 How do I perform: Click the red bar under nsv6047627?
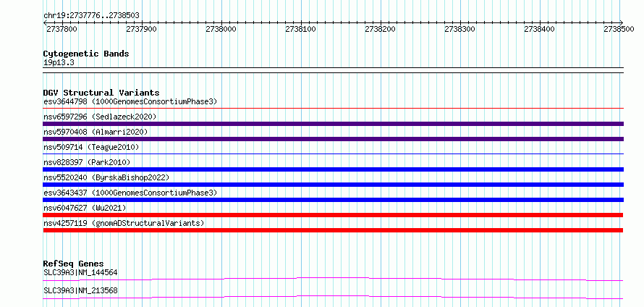pos(333,215)
